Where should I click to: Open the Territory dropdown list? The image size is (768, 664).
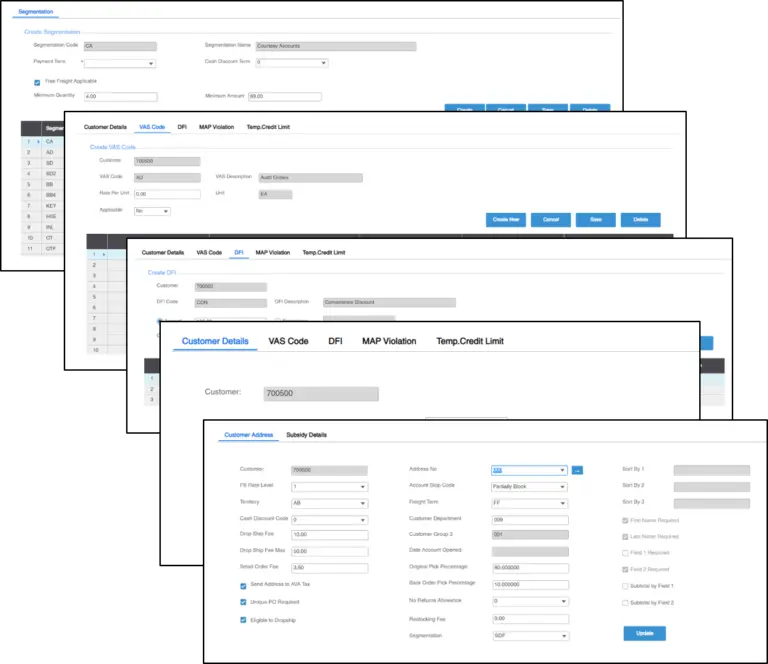coord(329,503)
